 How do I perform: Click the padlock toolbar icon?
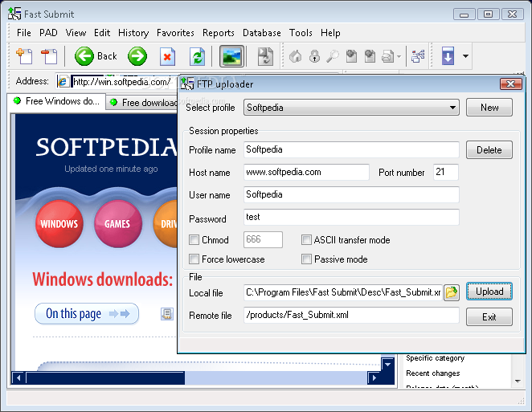pos(314,56)
